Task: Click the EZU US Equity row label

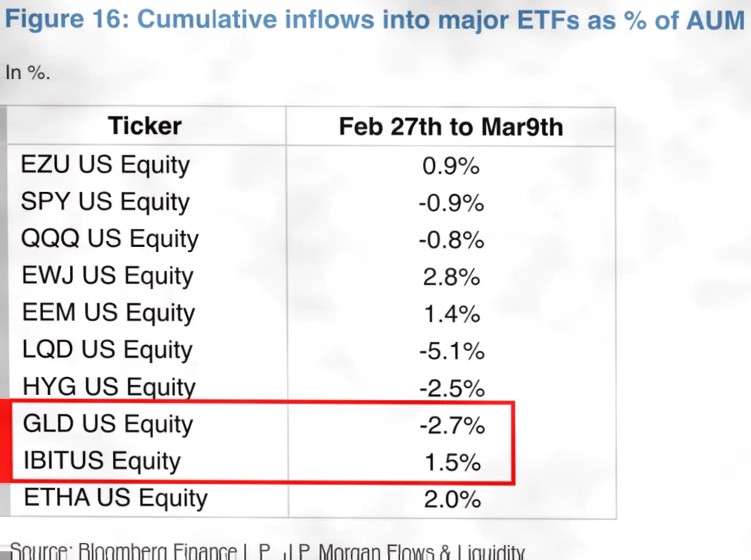Action: [x=105, y=164]
